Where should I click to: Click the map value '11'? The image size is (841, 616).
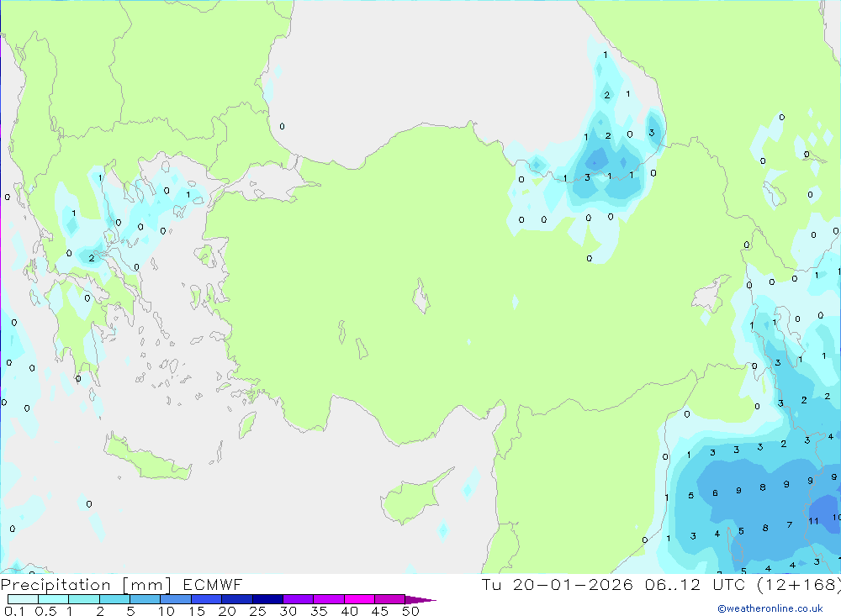[x=813, y=521]
